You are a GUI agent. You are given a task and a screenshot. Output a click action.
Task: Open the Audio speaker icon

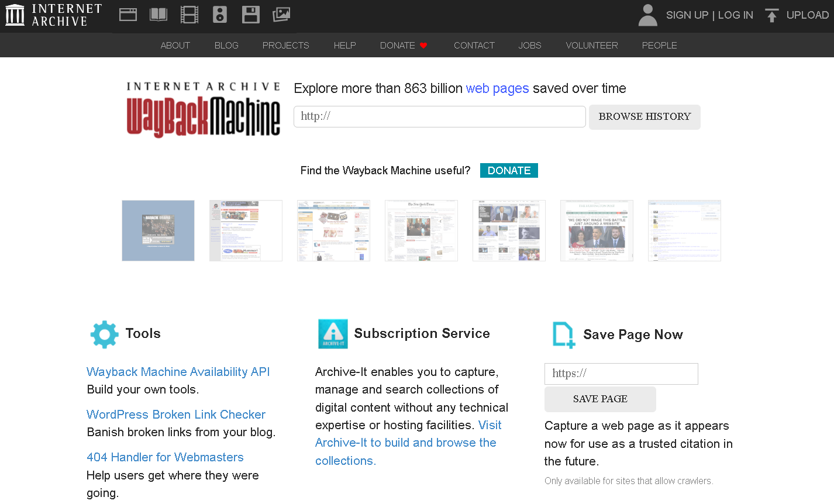coord(220,15)
